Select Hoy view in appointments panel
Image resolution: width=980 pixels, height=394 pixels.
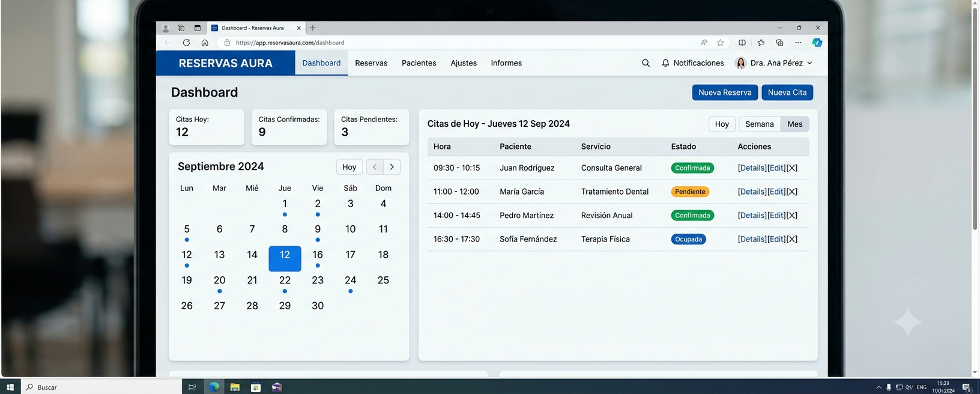722,124
